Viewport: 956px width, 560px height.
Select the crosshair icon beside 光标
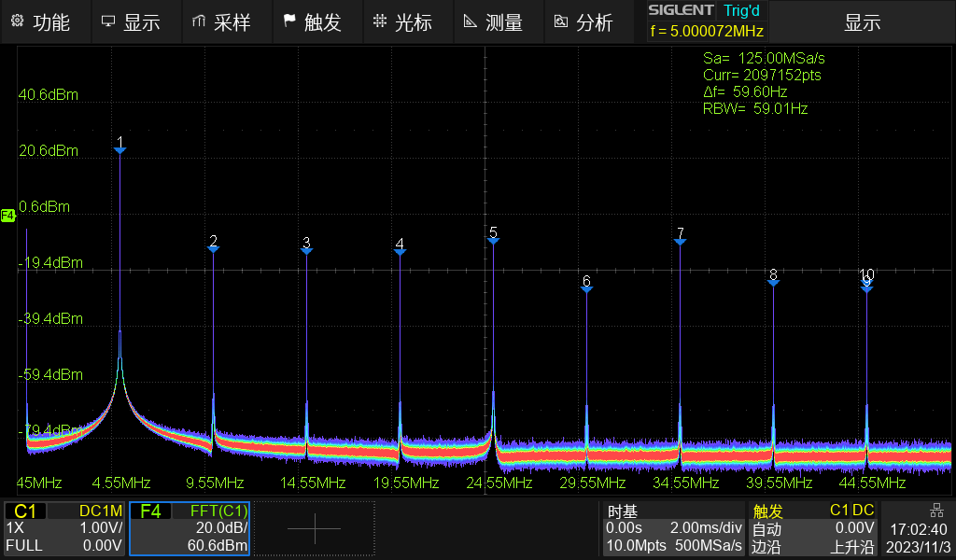pos(379,21)
